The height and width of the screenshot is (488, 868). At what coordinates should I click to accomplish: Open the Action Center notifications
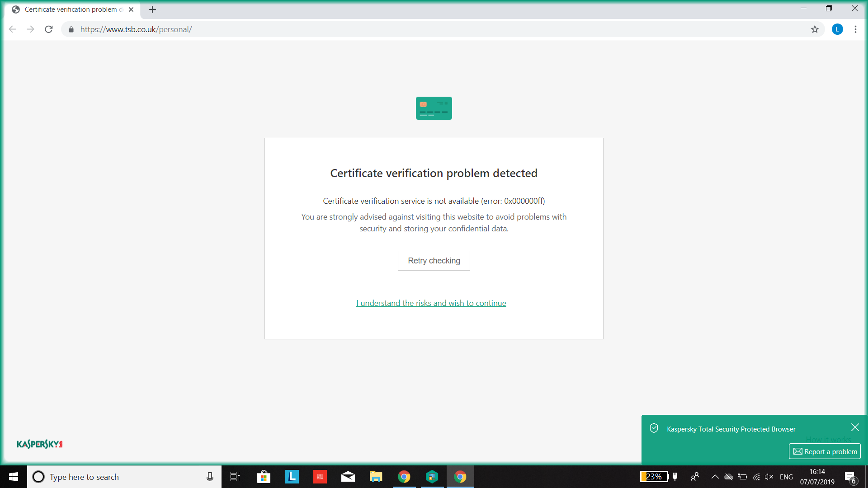click(x=850, y=477)
